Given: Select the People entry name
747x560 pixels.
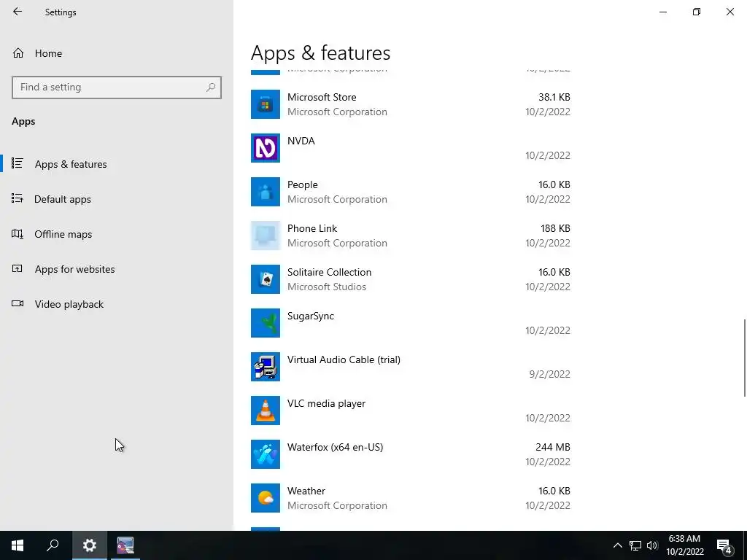Looking at the screenshot, I should pos(303,184).
